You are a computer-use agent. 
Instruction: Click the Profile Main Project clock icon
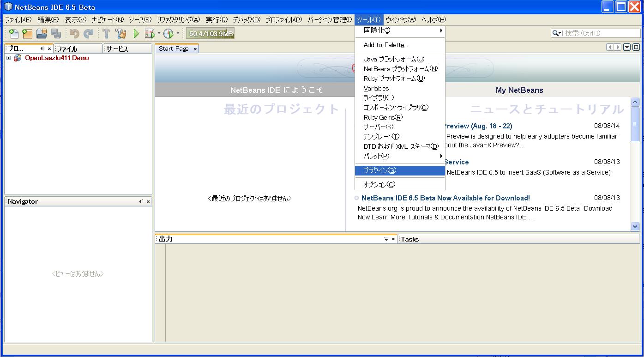coord(169,33)
